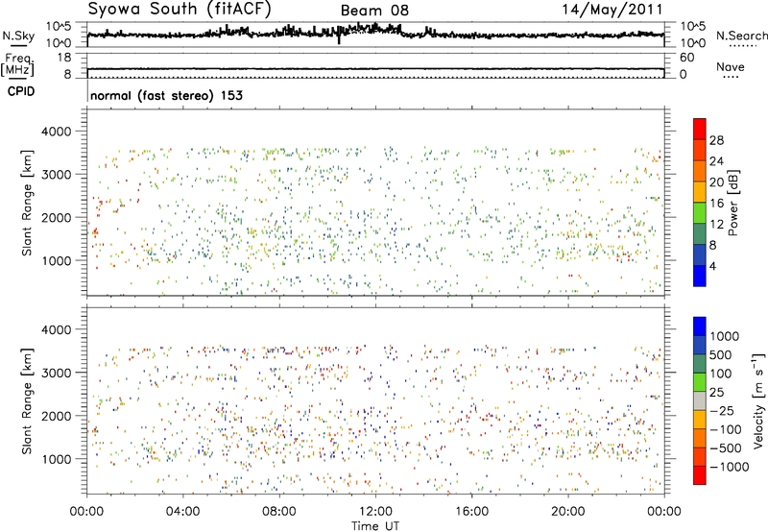Click the '16:00' time axis tick
768x532 pixels.
[471, 512]
